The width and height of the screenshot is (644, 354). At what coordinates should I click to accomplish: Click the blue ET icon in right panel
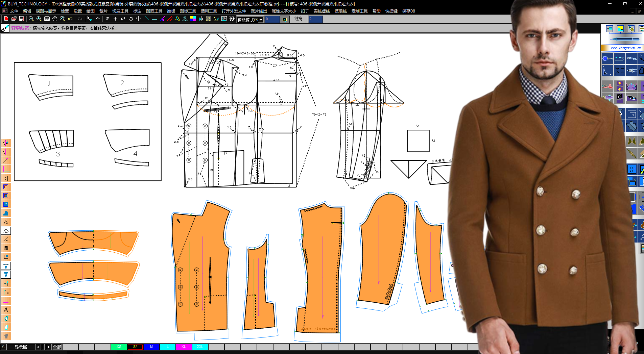point(631,169)
